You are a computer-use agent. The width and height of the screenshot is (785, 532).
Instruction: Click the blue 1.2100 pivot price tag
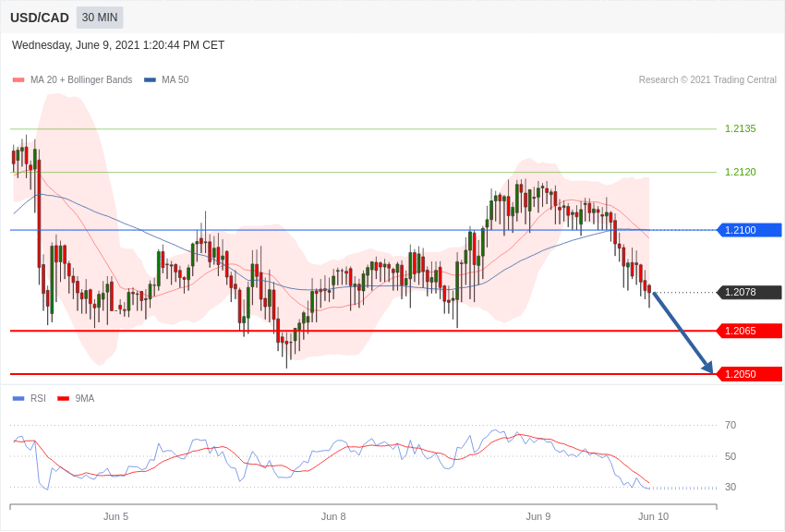pos(749,230)
